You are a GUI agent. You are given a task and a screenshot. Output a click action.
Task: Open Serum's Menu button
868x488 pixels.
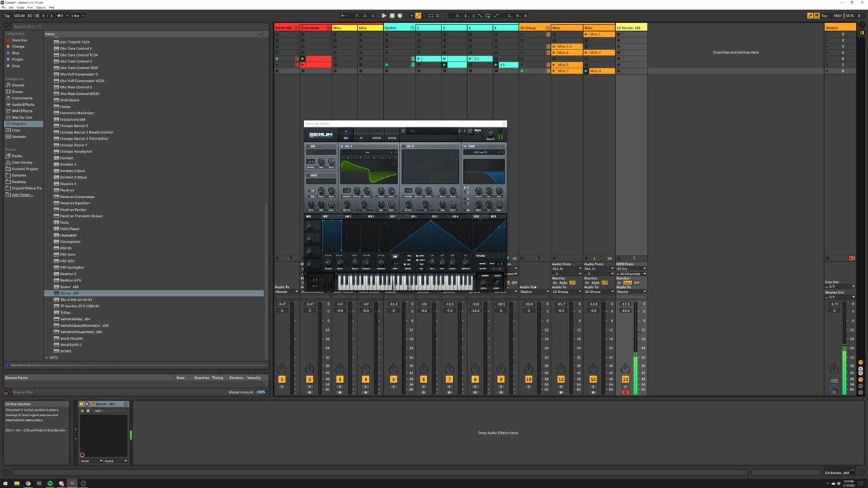coord(477,130)
